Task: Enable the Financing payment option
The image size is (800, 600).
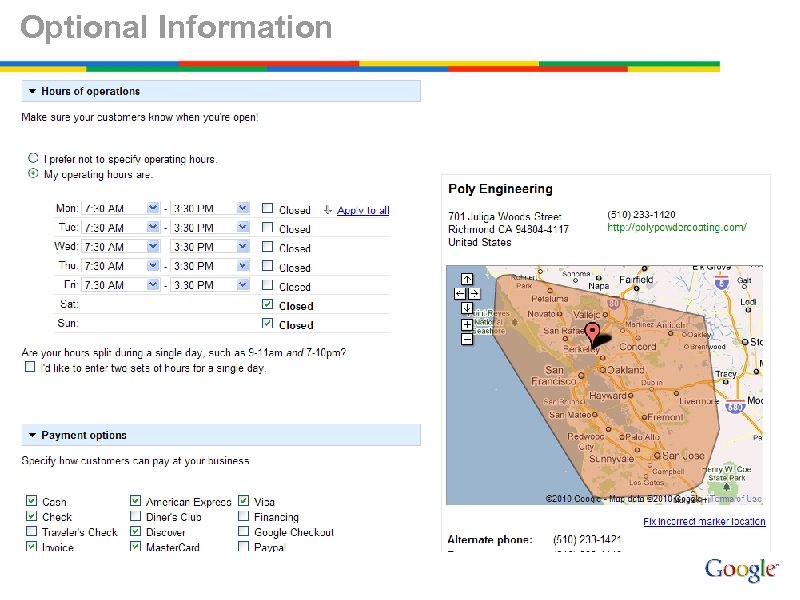Action: click(243, 516)
